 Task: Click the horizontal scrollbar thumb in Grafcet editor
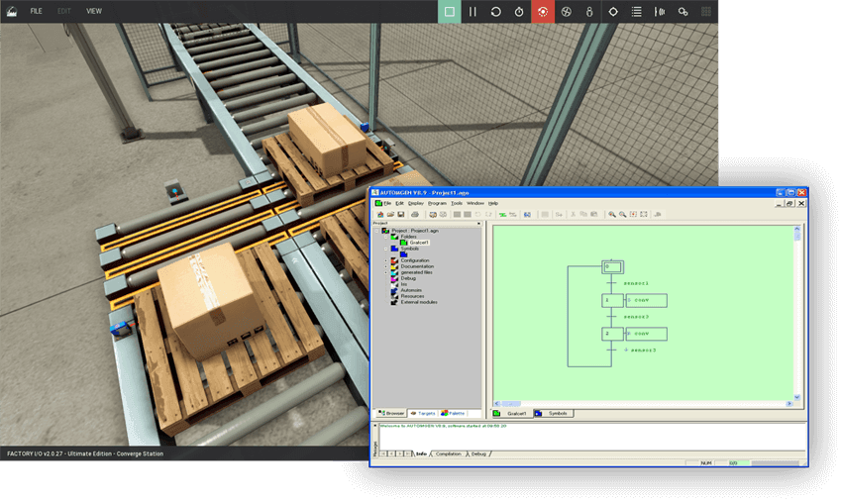(x=511, y=404)
